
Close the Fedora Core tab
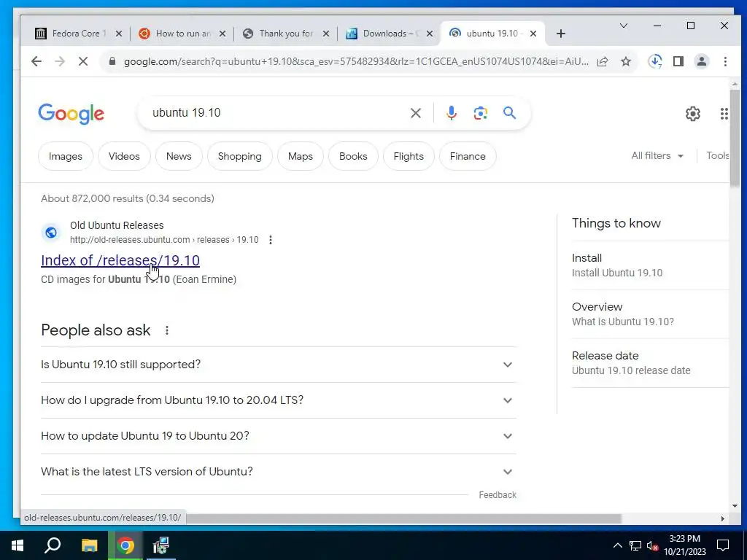[x=119, y=34]
